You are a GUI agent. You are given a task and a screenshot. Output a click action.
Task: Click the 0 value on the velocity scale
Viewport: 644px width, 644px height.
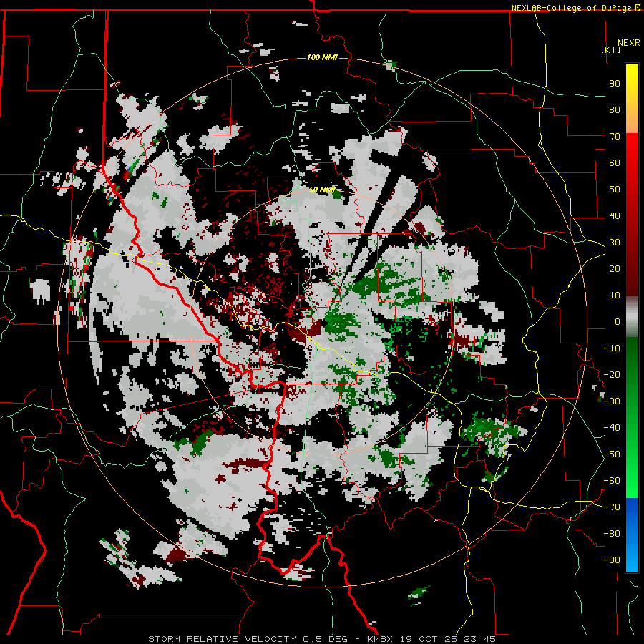pos(618,321)
